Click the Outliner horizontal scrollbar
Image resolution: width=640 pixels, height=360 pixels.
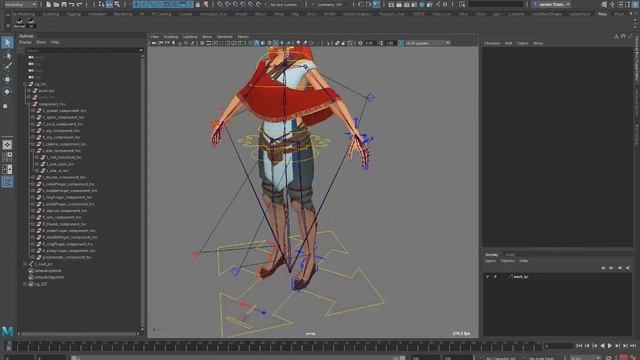(x=78, y=333)
